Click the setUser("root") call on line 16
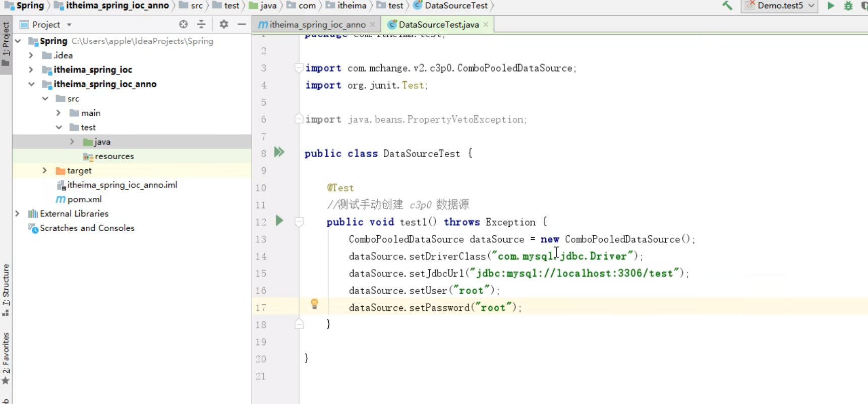 point(453,291)
